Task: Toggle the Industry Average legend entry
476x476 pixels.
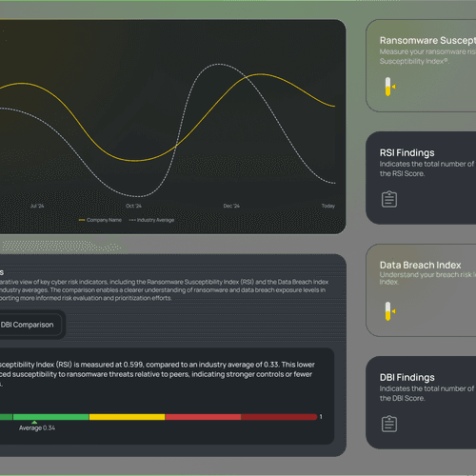Action: (x=151, y=220)
